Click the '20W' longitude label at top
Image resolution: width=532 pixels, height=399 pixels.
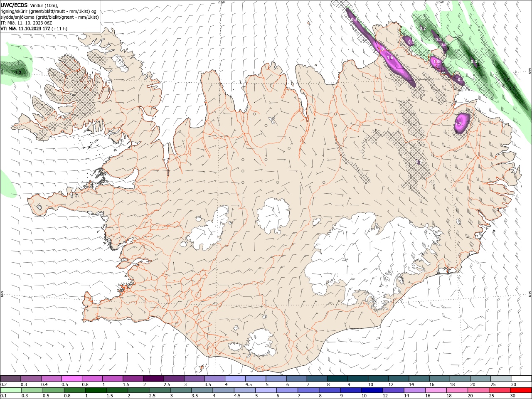click(221, 2)
